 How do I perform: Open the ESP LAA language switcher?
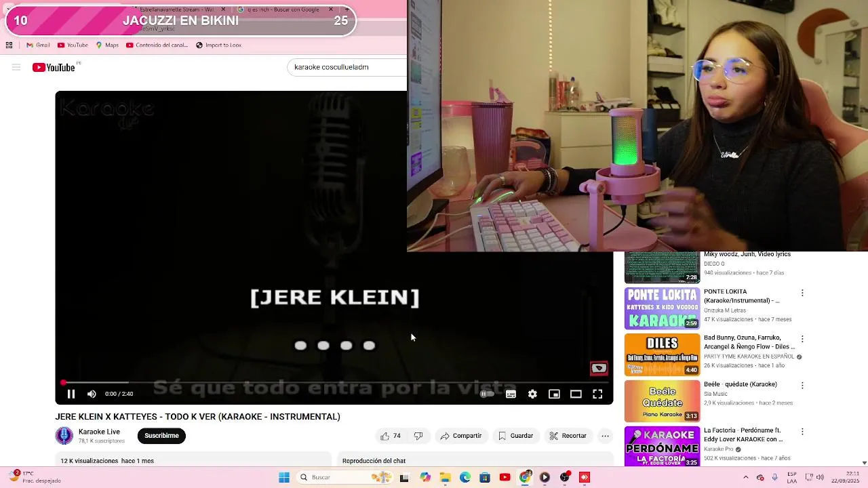(x=792, y=477)
